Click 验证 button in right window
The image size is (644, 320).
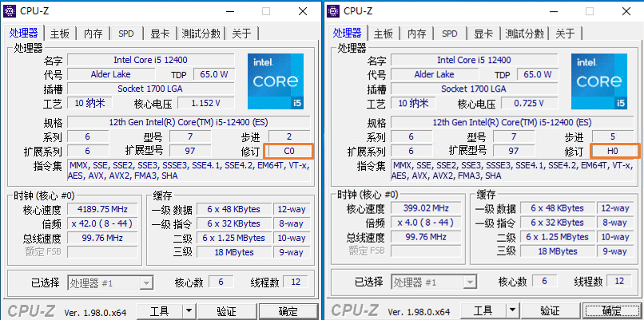click(x=550, y=310)
